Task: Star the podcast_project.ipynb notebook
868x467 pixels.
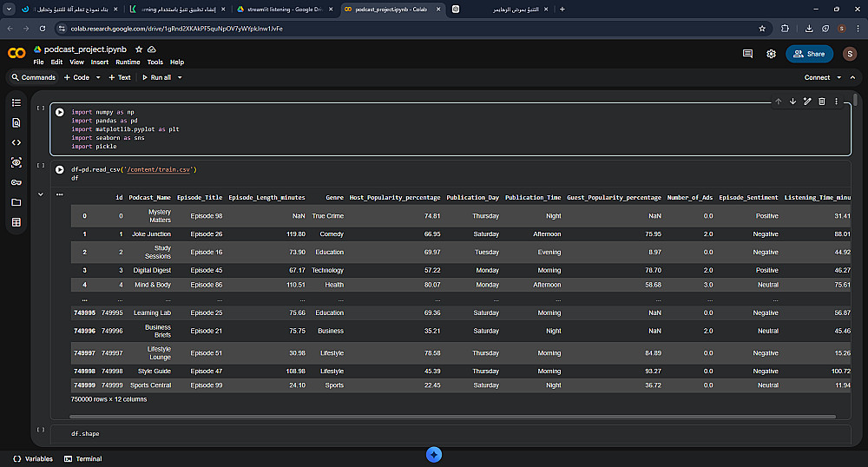Action: click(x=139, y=49)
